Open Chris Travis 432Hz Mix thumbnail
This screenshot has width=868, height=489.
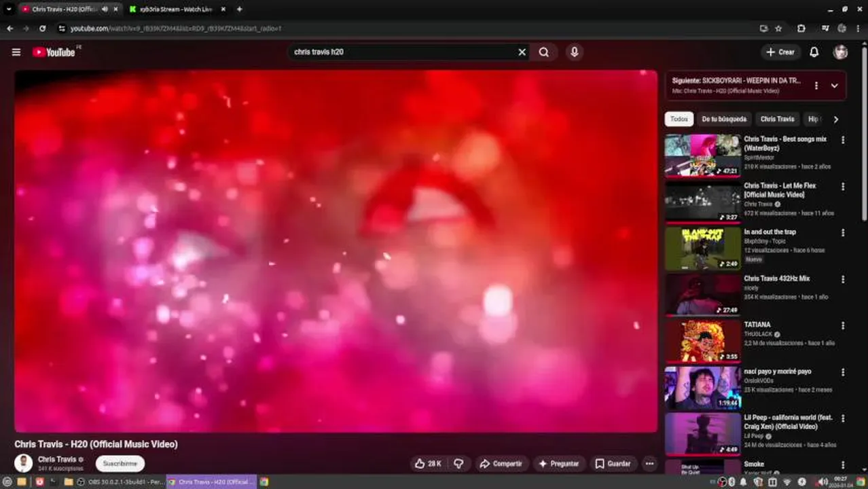coord(702,294)
